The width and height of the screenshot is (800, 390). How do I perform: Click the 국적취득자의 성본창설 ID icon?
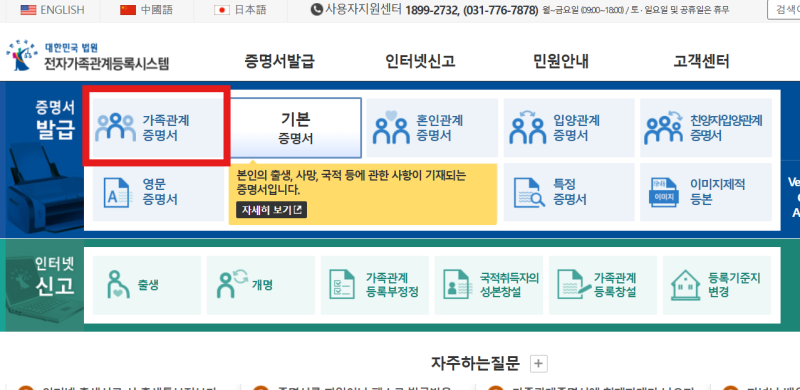coord(458,285)
